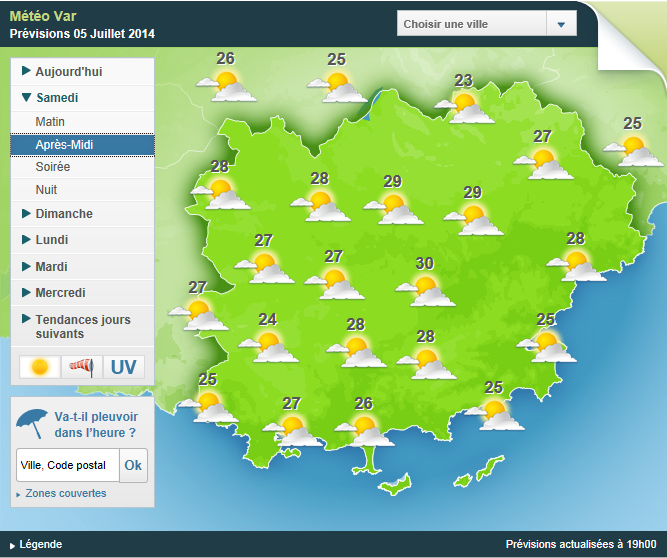
Task: Select the Soirée time period
Action: pyautogui.click(x=53, y=167)
